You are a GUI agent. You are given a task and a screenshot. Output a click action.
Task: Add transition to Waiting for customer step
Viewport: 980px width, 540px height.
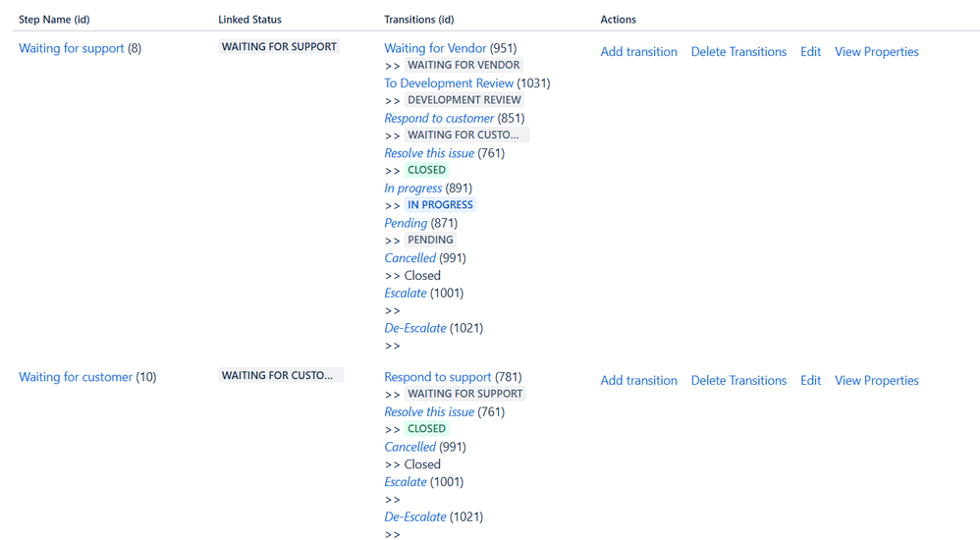(638, 381)
